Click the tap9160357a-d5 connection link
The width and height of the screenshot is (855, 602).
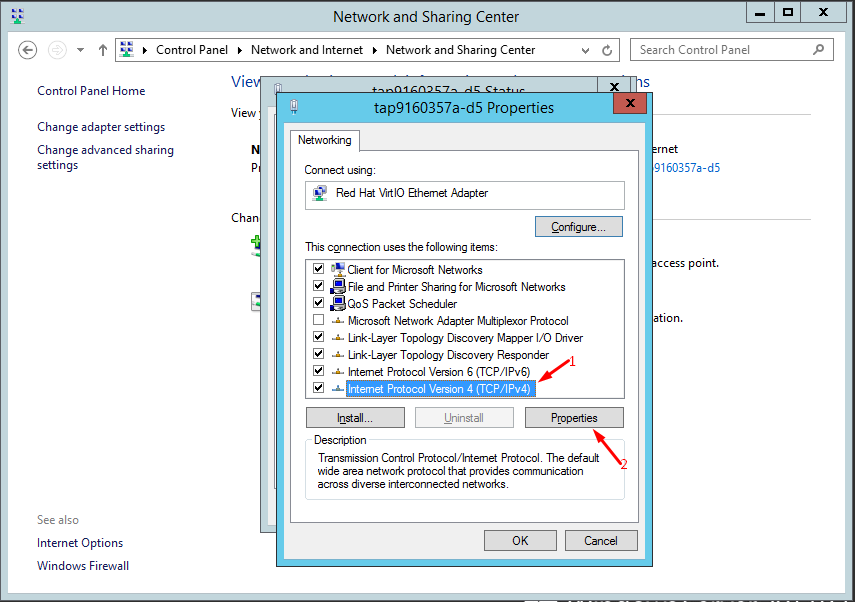pyautogui.click(x=686, y=168)
